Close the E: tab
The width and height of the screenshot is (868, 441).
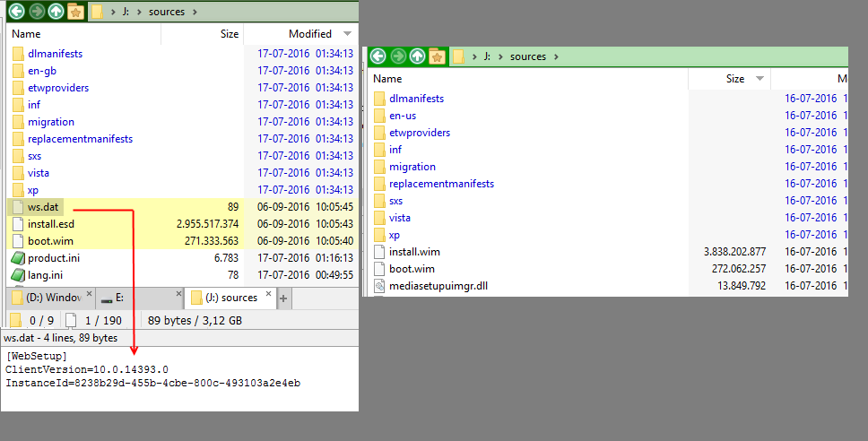(x=178, y=294)
